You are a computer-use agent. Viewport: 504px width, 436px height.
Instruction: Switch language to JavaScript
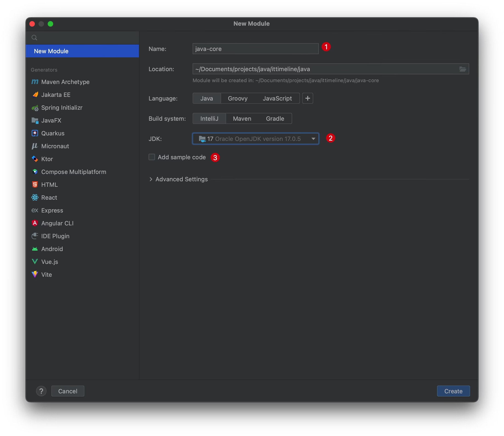(x=277, y=98)
